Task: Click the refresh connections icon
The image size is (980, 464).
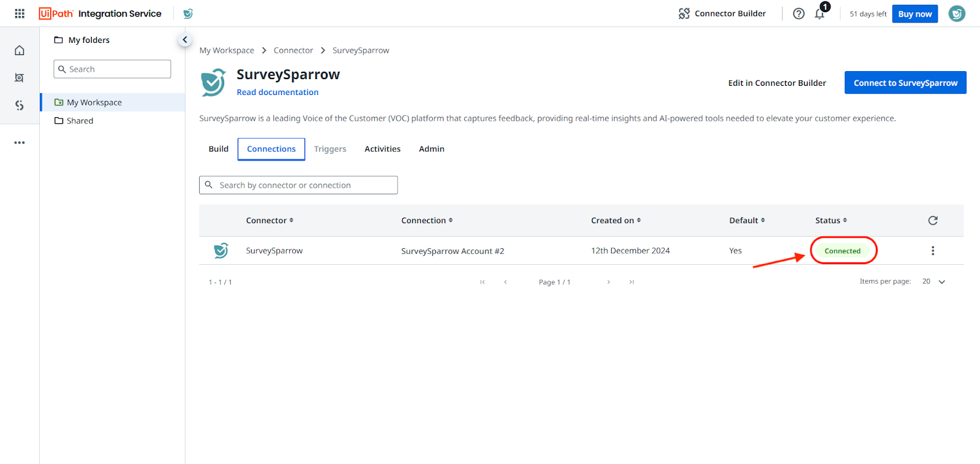Action: tap(932, 221)
